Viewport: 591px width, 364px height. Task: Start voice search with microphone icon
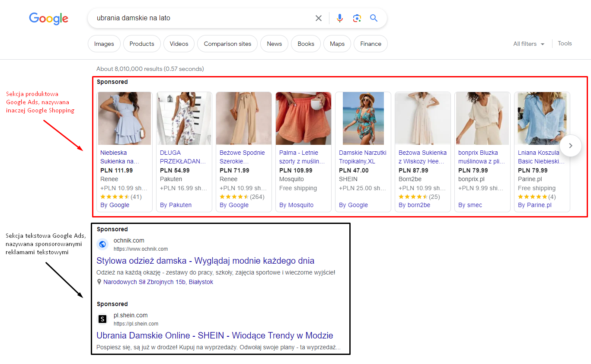340,18
